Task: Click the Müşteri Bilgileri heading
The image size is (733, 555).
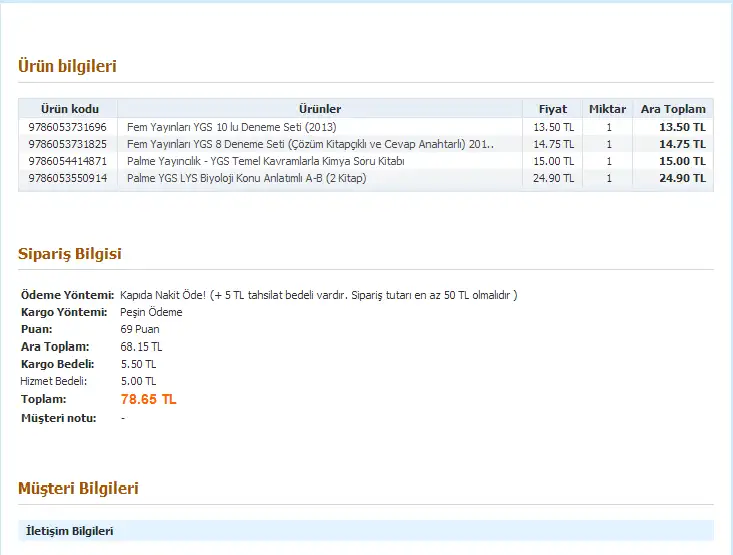Action: point(78,488)
